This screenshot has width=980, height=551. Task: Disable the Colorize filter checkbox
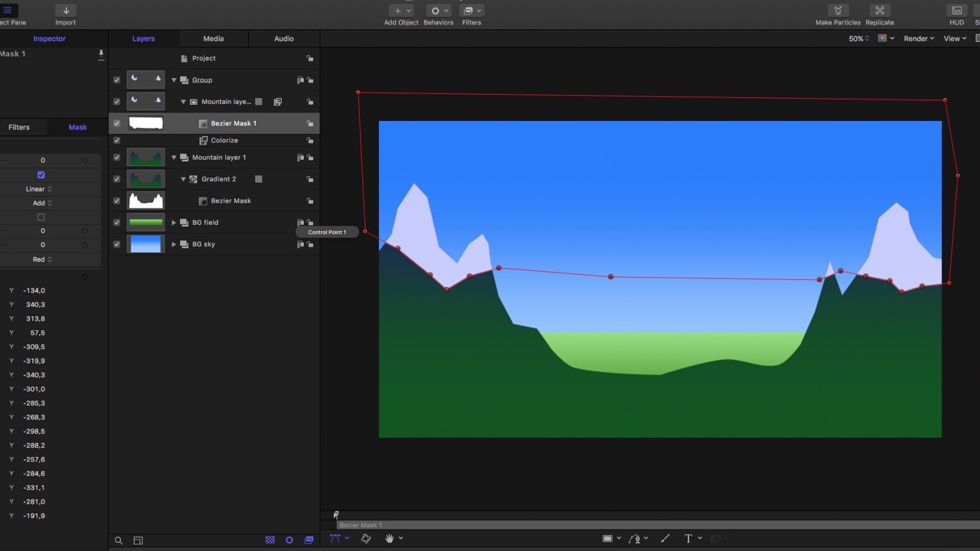click(116, 140)
